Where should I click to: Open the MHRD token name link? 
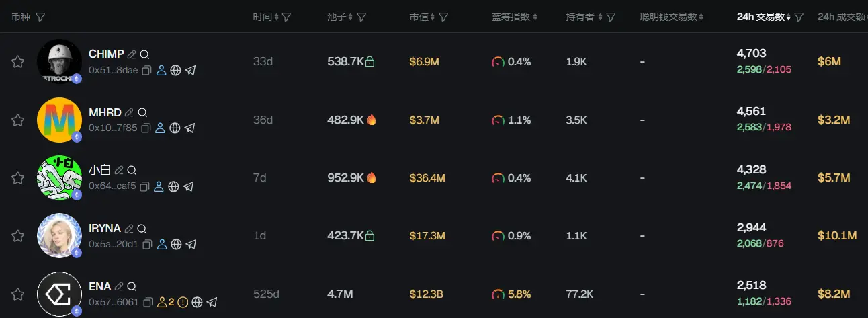coord(104,112)
